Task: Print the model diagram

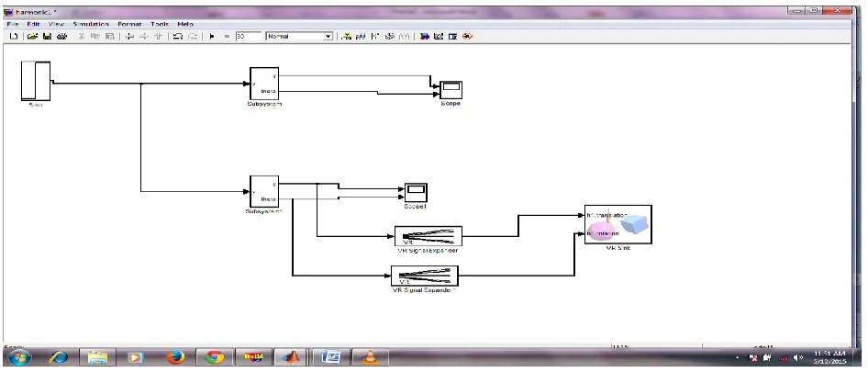Action: tap(61, 37)
